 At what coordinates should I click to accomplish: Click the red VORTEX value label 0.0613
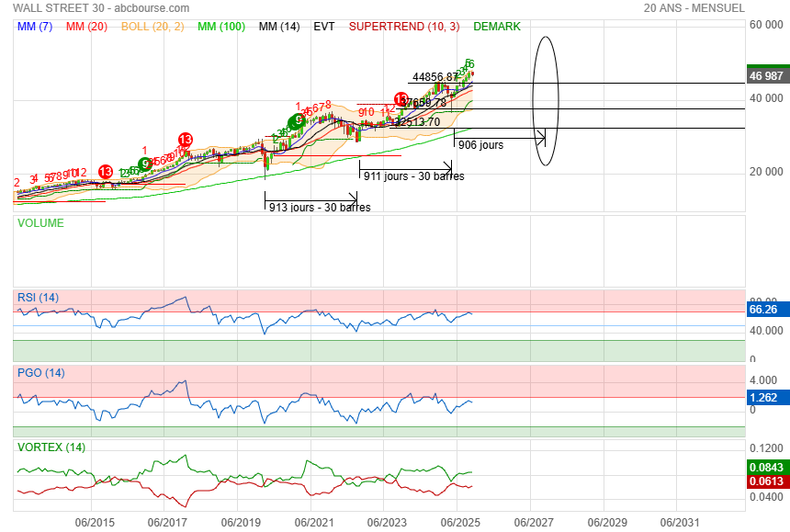(x=764, y=482)
